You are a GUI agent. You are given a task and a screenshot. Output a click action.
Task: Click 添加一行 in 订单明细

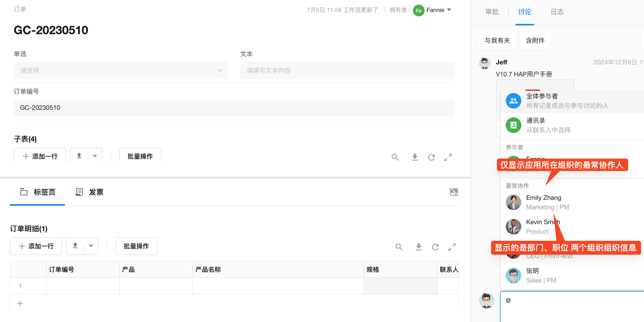tap(36, 246)
